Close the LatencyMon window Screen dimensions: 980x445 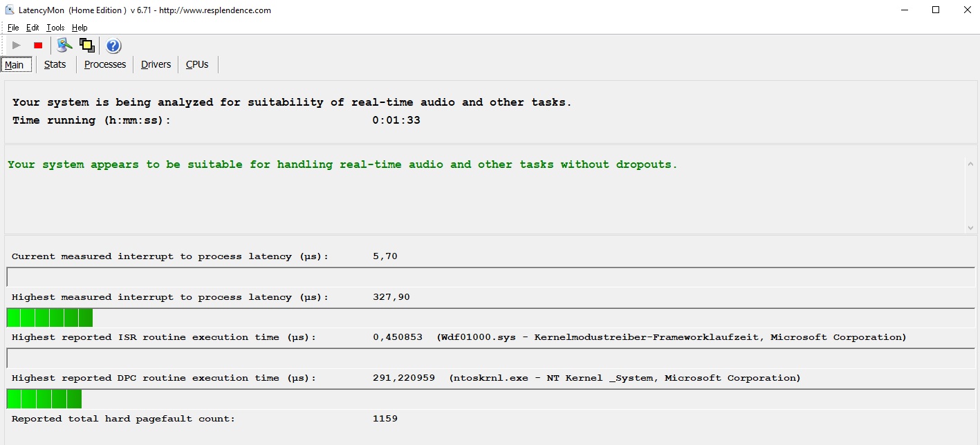(967, 10)
